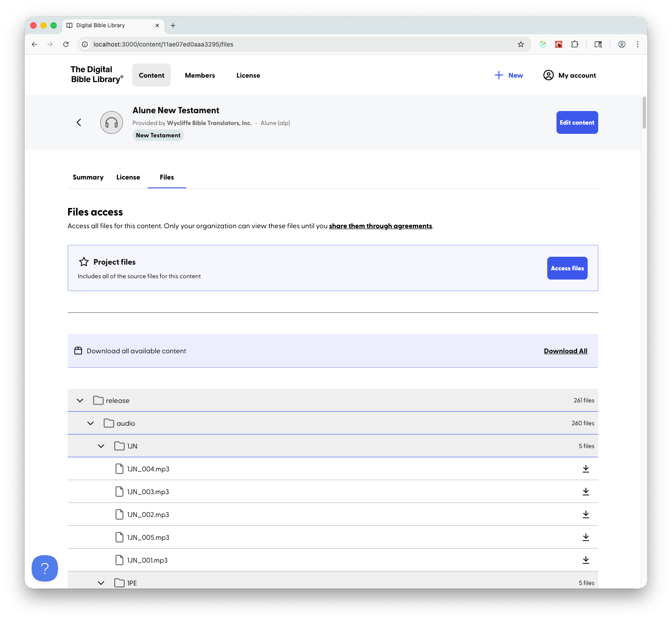
Task: Click The Digital Bible Library logo
Action: pos(97,74)
